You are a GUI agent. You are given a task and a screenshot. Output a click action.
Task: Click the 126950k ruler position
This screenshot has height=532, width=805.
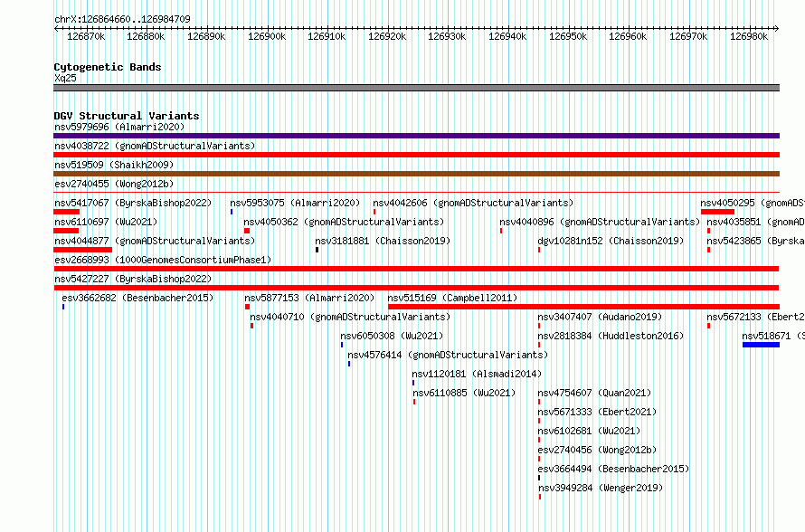pos(568,36)
